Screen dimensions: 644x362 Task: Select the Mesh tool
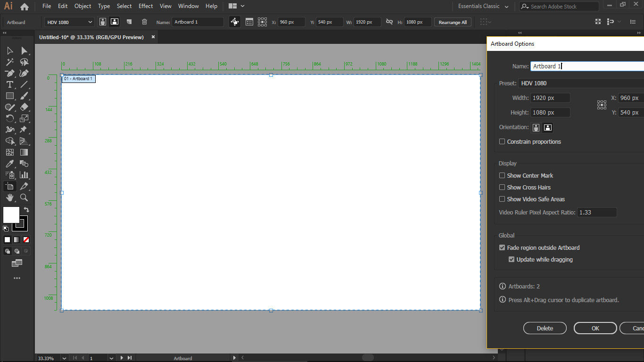tap(10, 152)
